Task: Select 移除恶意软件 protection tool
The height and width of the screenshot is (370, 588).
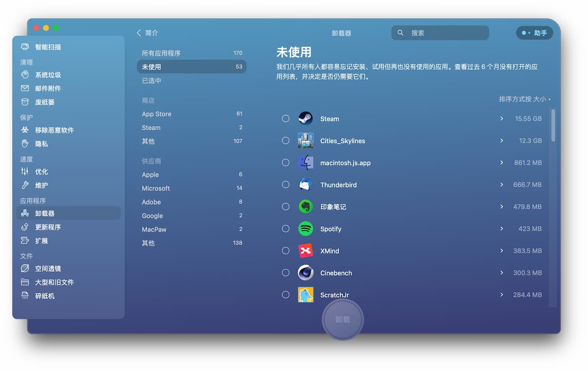Action: point(54,130)
